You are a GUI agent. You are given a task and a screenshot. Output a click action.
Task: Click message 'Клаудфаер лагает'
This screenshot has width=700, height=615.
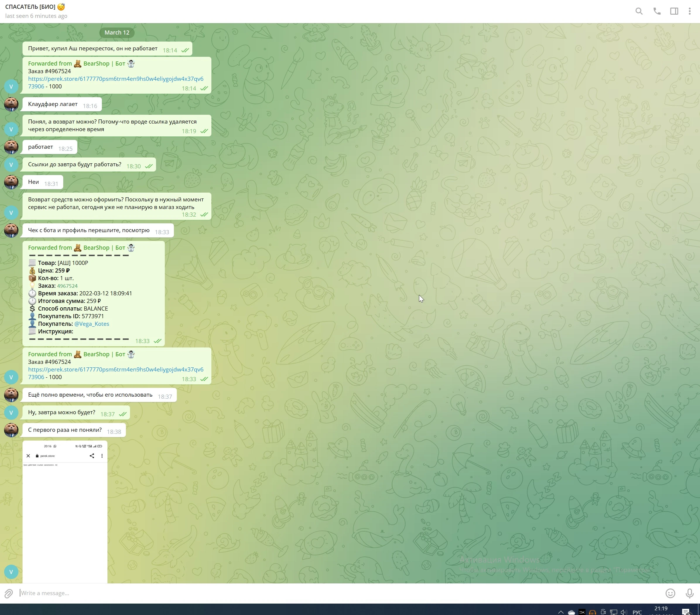coord(62,105)
